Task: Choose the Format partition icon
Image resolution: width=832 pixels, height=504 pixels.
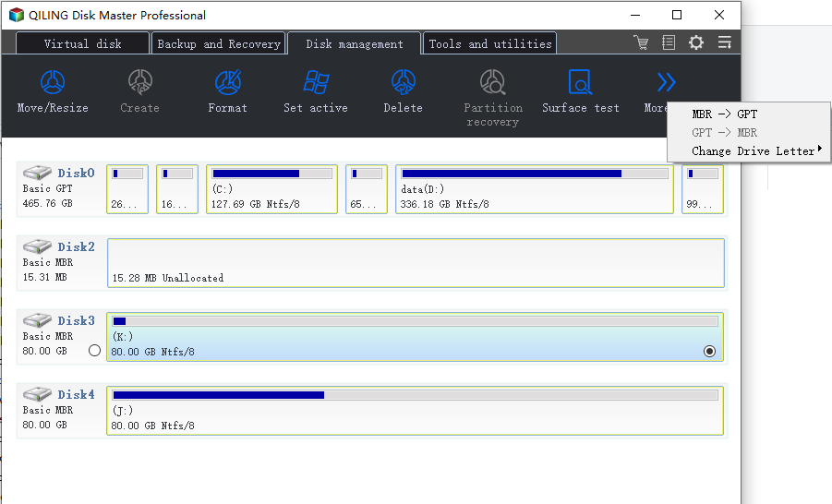Action: tap(228, 82)
